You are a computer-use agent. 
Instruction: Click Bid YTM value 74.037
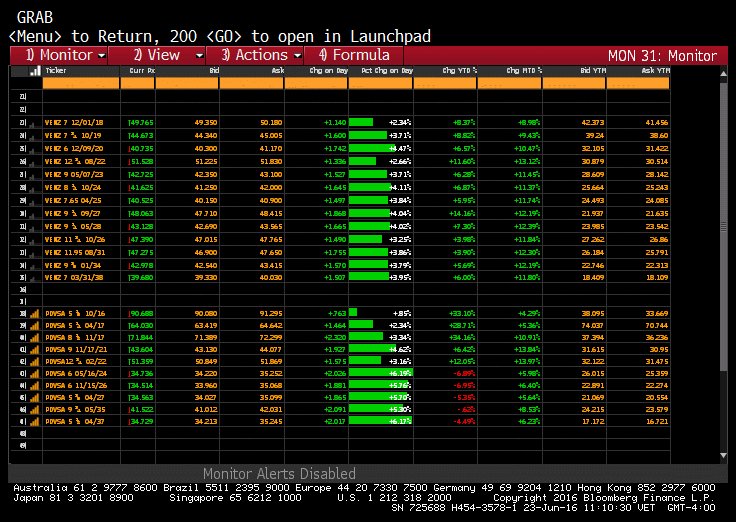[x=592, y=325]
